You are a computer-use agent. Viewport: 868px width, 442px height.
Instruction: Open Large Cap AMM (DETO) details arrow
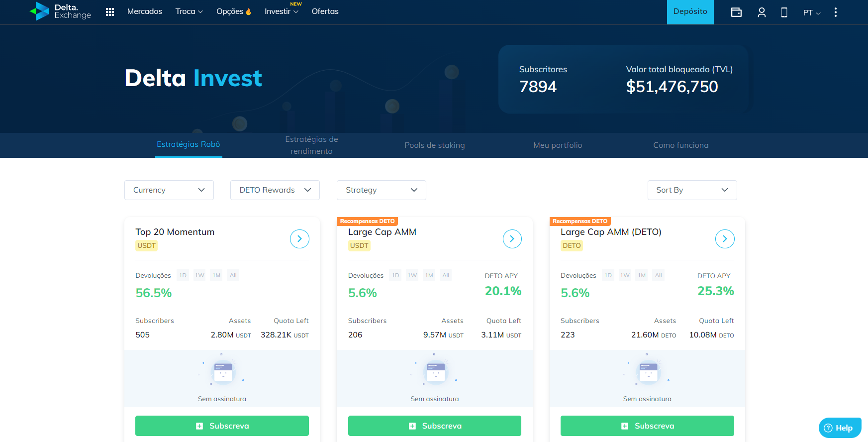(x=725, y=239)
